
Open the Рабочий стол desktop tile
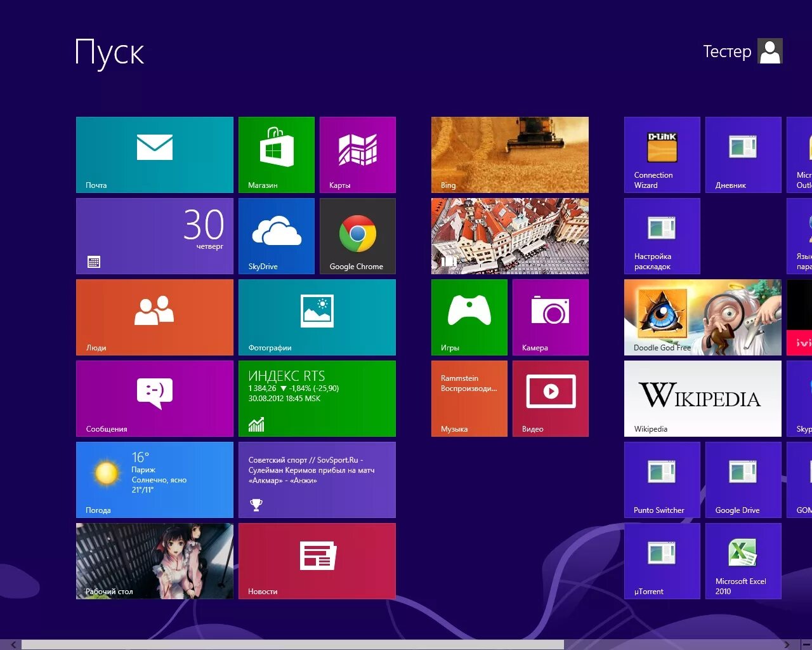click(x=155, y=561)
